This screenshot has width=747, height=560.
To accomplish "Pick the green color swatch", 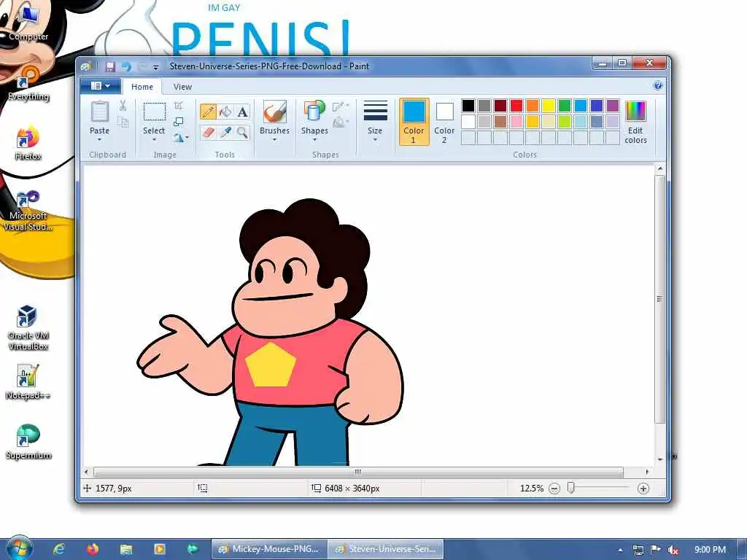I will [x=565, y=106].
